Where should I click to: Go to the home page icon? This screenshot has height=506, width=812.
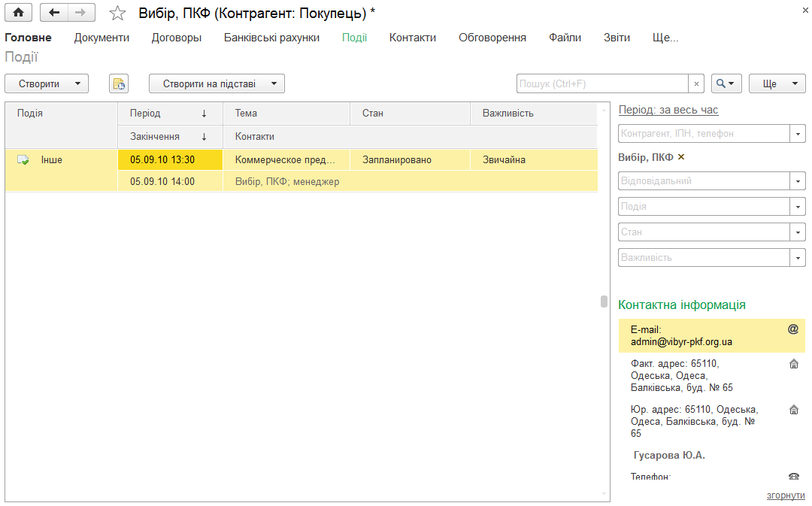[19, 13]
